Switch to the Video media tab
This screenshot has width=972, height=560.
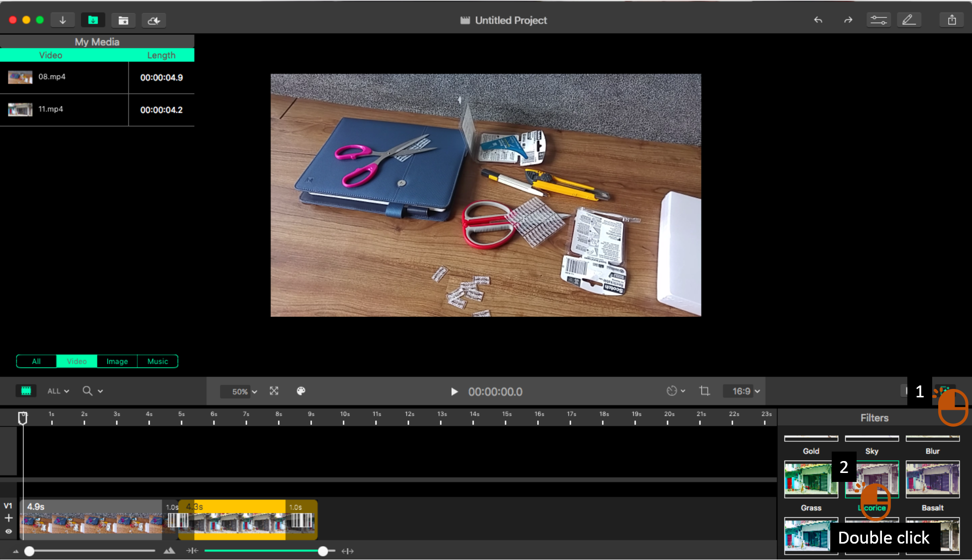coord(77,362)
